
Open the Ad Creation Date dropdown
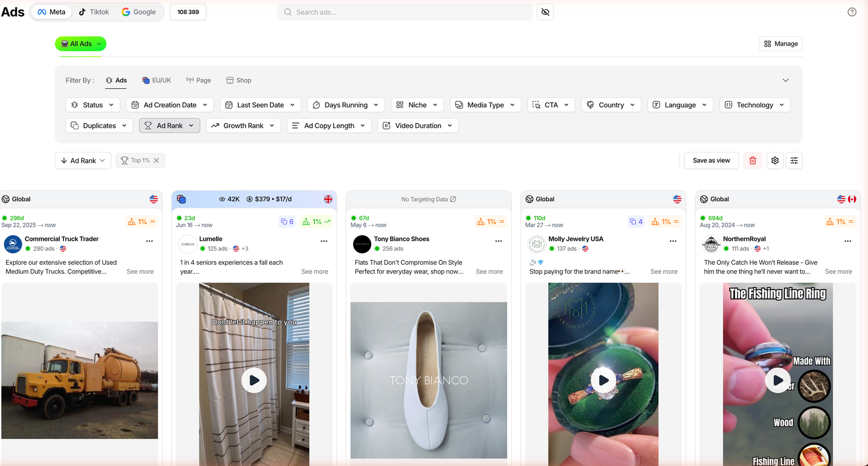point(170,105)
